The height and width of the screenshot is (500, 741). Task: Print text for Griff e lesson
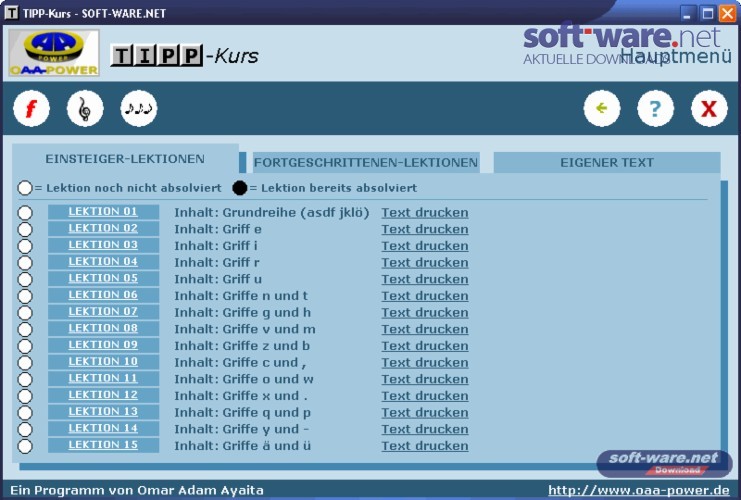point(425,229)
